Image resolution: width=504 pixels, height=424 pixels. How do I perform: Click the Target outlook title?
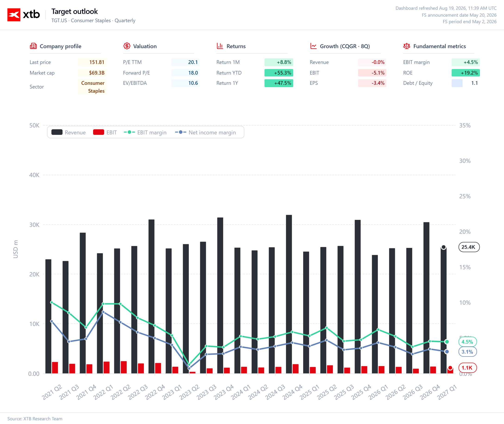pyautogui.click(x=75, y=11)
